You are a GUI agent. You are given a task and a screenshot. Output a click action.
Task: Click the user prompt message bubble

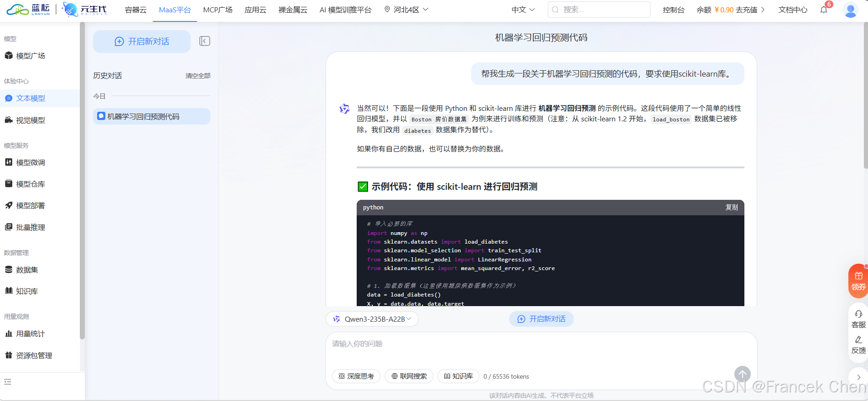[x=608, y=73]
